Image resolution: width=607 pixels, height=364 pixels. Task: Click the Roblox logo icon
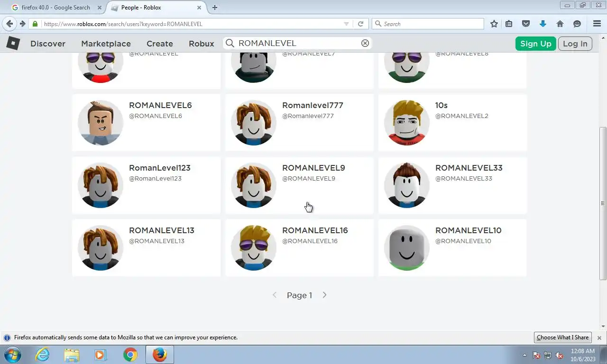13,43
